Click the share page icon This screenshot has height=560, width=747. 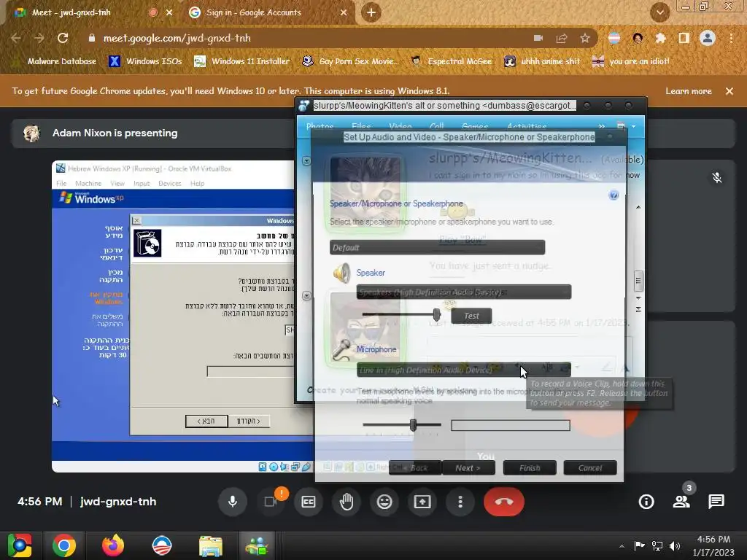[562, 38]
